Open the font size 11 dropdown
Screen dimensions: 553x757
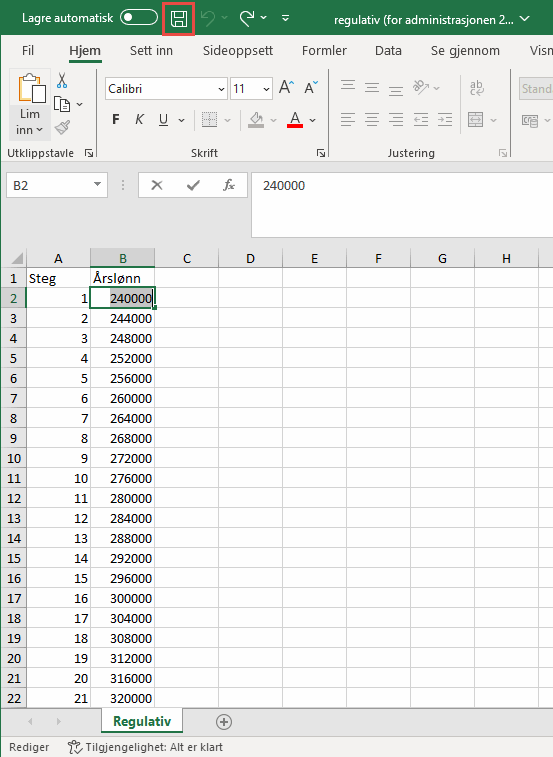pyautogui.click(x=266, y=89)
